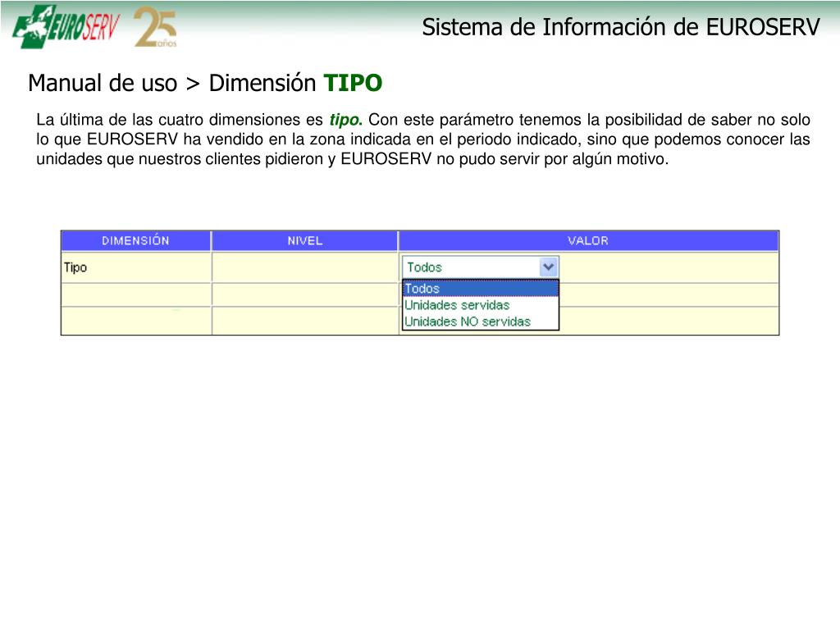Click the Sistema de Información de EUROSERV title

click(621, 27)
